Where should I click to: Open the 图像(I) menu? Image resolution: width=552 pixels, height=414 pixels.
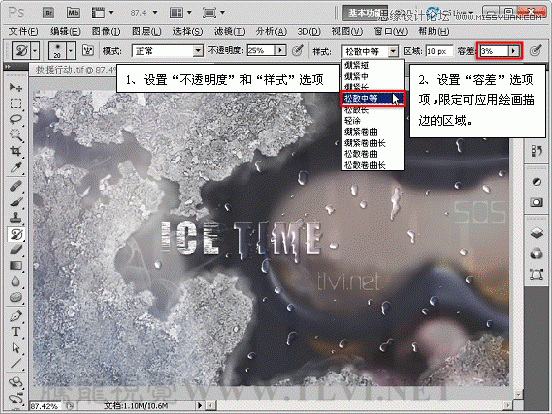pos(106,31)
